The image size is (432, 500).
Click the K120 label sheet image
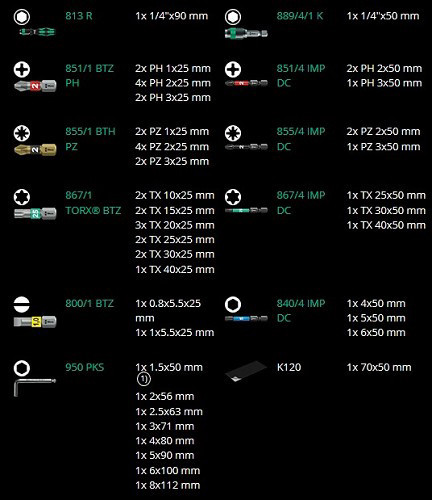click(246, 371)
